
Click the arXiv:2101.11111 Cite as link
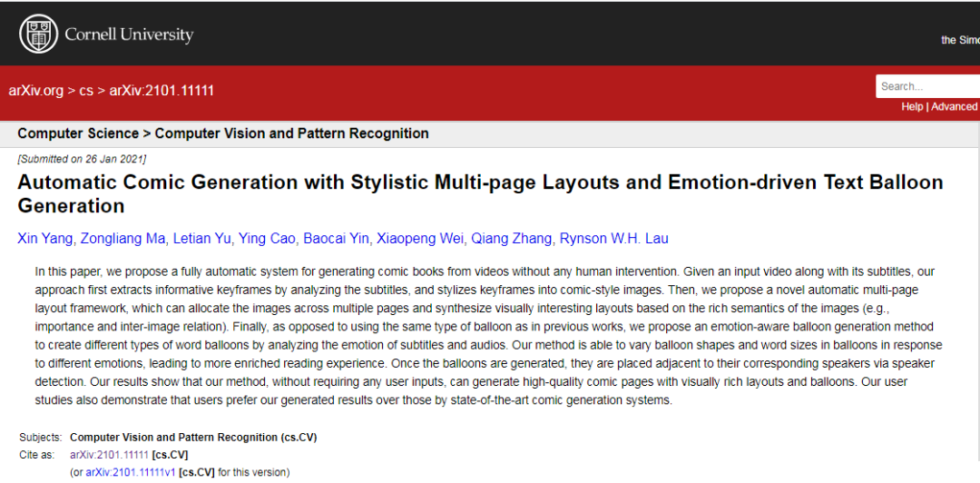pos(110,455)
